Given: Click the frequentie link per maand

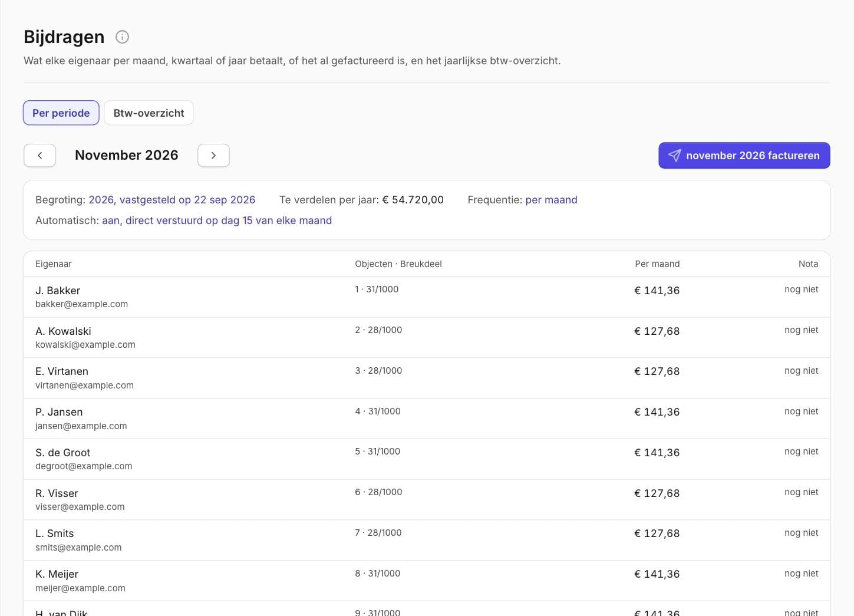Looking at the screenshot, I should (x=551, y=200).
